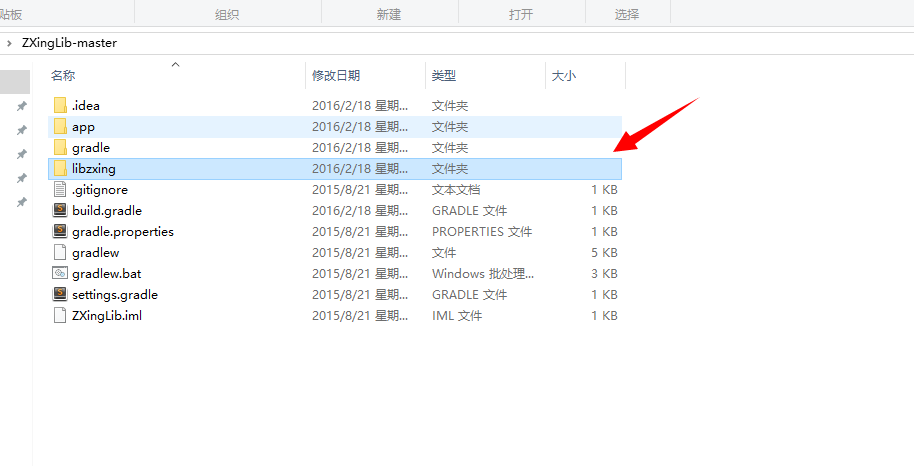Click the .gitignore text document icon
This screenshot has width=914, height=466.
pyautogui.click(x=60, y=190)
